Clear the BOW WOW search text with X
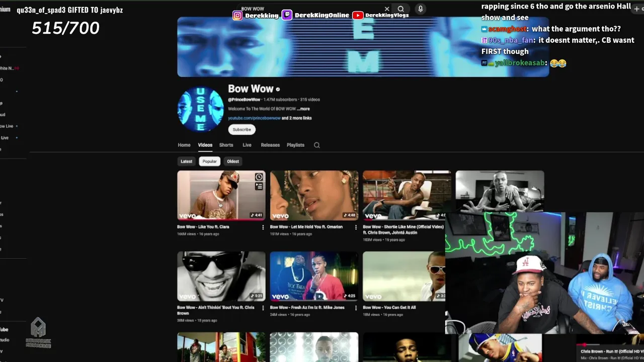Image resolution: width=644 pixels, height=362 pixels. (x=387, y=9)
